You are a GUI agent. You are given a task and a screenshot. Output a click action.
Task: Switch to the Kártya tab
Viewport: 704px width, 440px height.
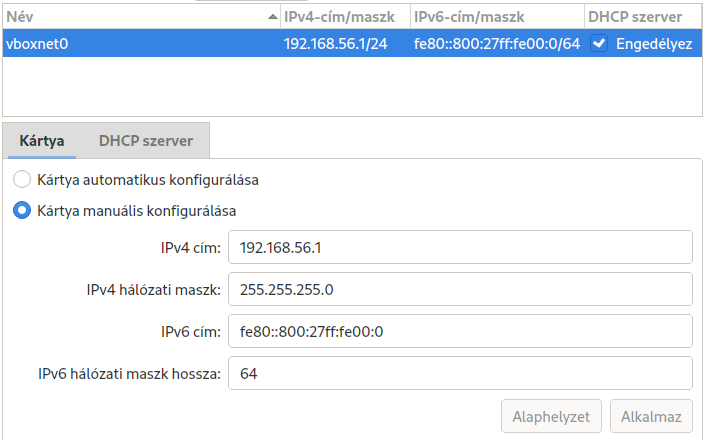tap(42, 141)
